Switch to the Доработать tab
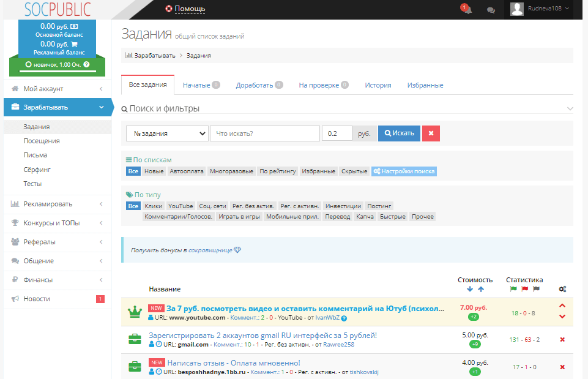588x379 pixels. [x=259, y=85]
